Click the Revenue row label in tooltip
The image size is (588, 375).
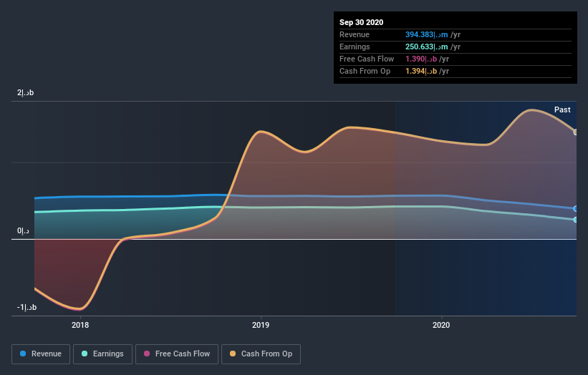355,34
